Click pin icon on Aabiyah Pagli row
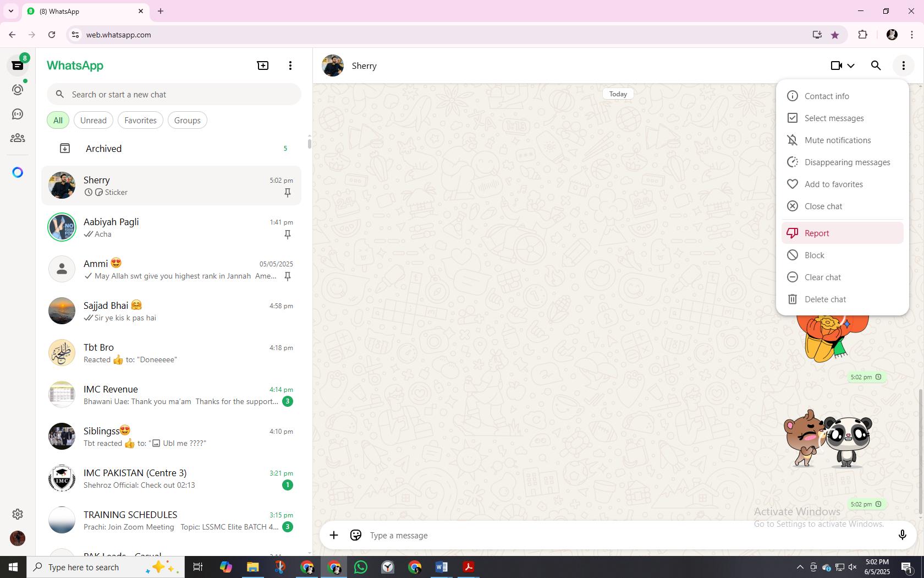This screenshot has width=924, height=578. click(x=287, y=235)
